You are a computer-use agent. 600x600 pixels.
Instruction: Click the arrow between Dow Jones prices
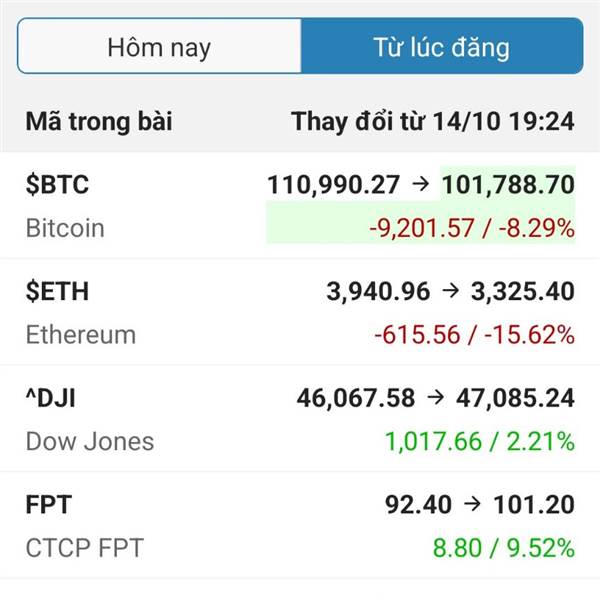click(436, 398)
